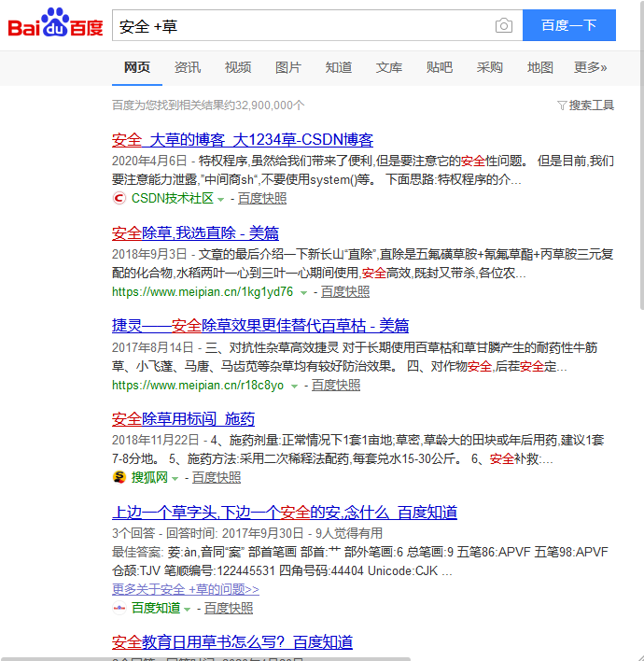The width and height of the screenshot is (644, 661).
Task: Switch to the 地图 tab
Action: pos(539,67)
